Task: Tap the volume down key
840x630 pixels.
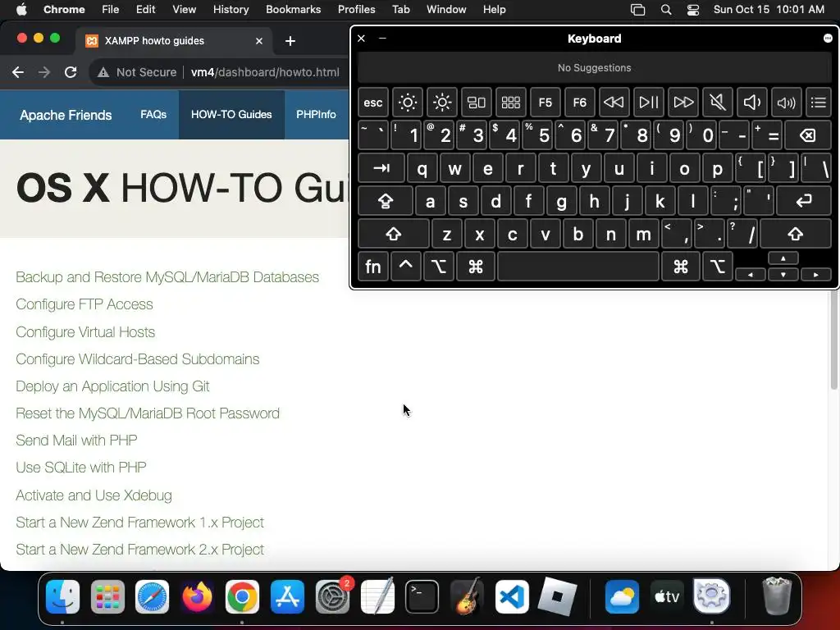Action: tap(751, 103)
